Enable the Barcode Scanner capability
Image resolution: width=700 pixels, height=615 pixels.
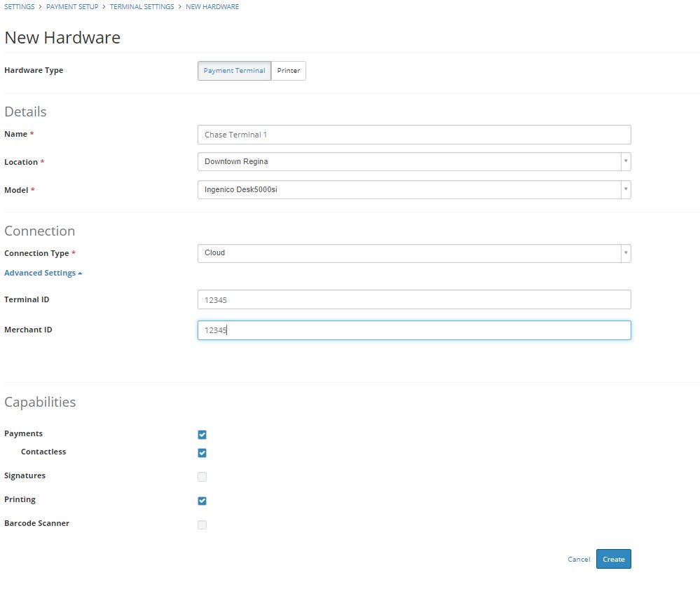tap(202, 525)
